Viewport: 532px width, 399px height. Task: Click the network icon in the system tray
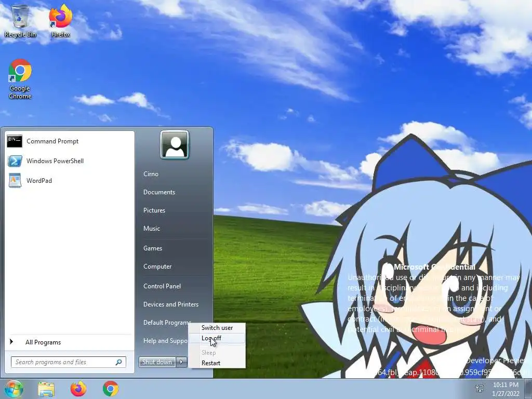point(480,389)
